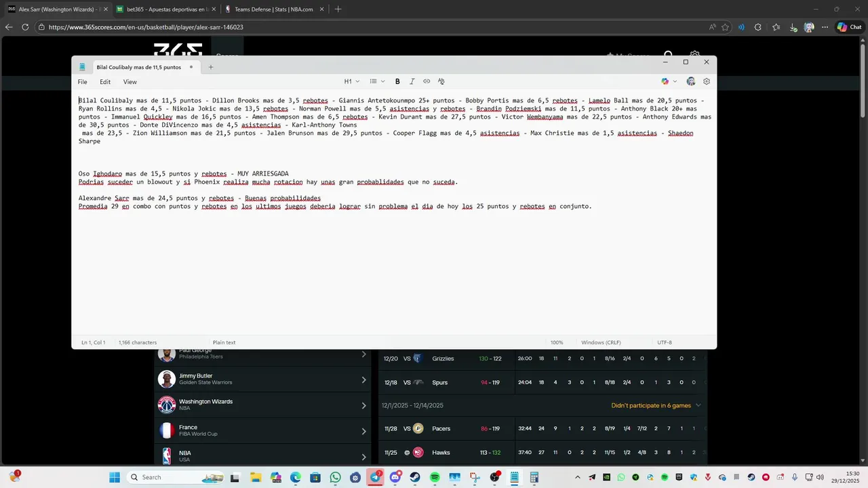Open the 12/18 vs Spurs game row
The image size is (868, 488).
click(542, 382)
